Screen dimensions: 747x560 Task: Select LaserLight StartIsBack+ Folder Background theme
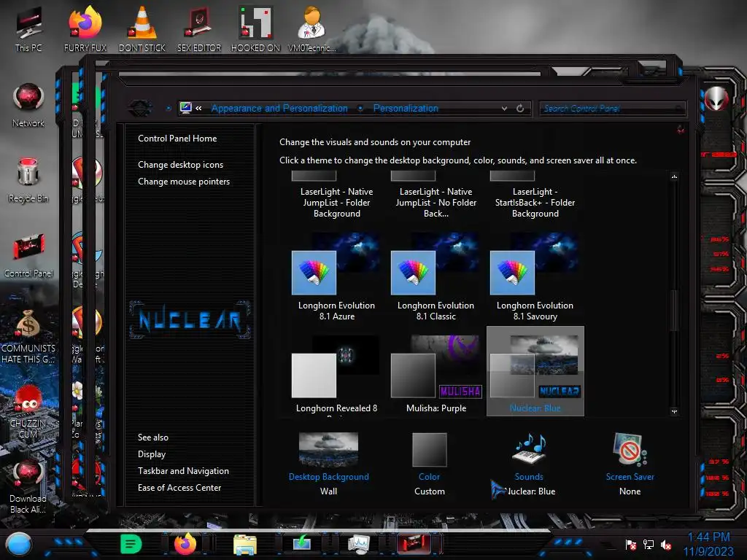pos(535,195)
